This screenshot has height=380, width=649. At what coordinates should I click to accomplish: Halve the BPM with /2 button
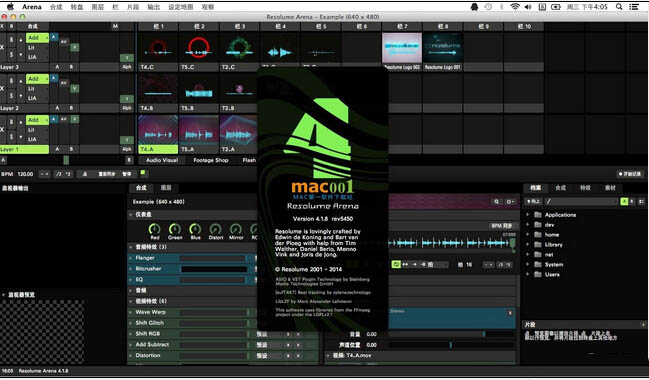click(x=59, y=174)
